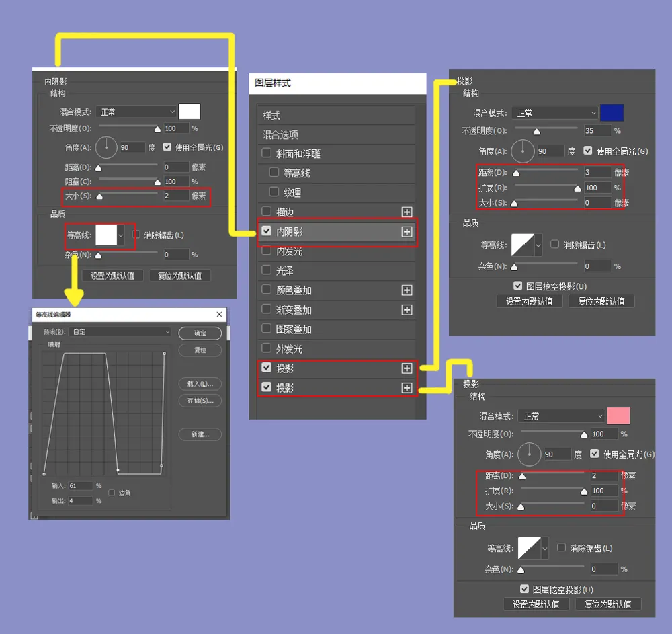Click the plus icon beside 渐变叠加

(407, 310)
